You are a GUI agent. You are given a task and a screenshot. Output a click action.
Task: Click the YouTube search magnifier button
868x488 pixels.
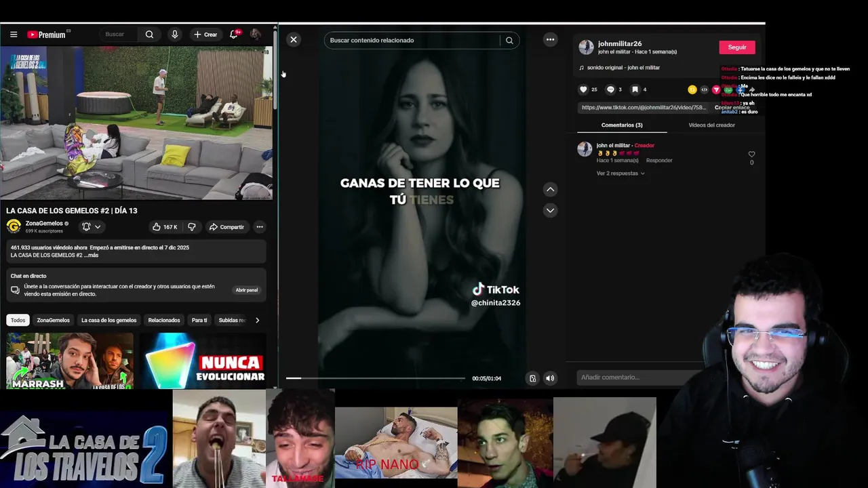(149, 35)
